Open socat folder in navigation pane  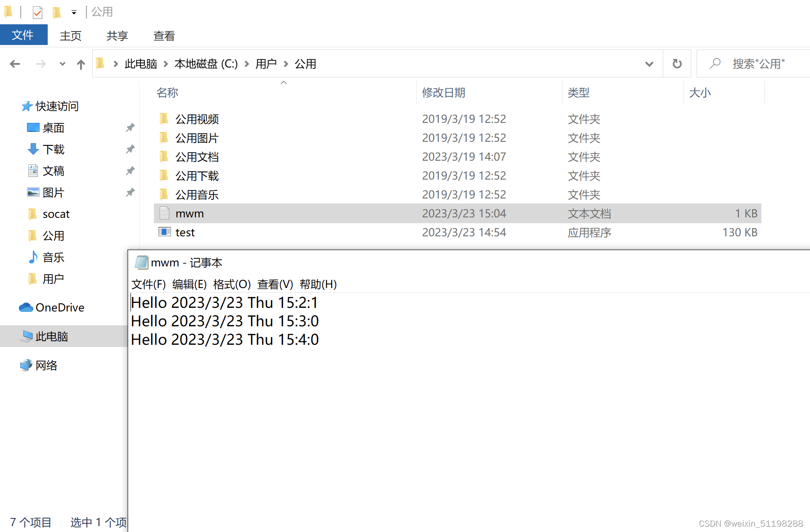tap(56, 214)
